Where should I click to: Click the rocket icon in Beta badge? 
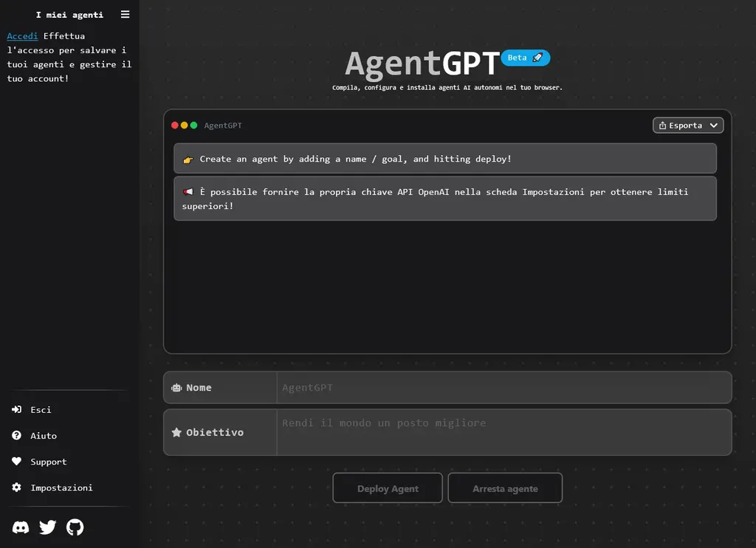[x=537, y=58]
